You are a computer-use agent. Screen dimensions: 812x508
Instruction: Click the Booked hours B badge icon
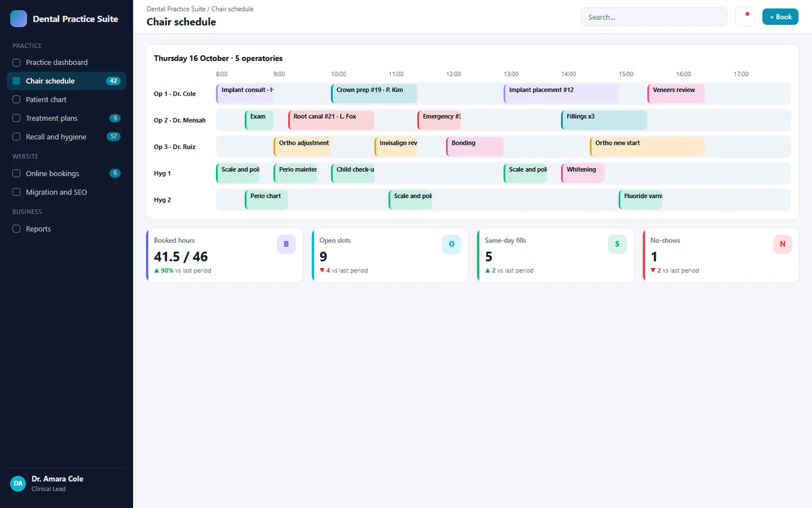(286, 244)
